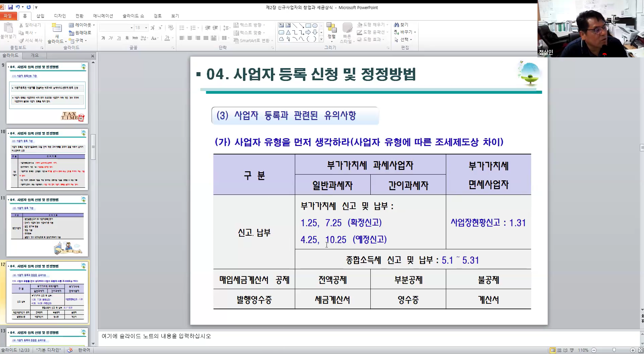644x354 pixels.
Task: Start slideshow from status bar icon
Action: (x=572, y=350)
